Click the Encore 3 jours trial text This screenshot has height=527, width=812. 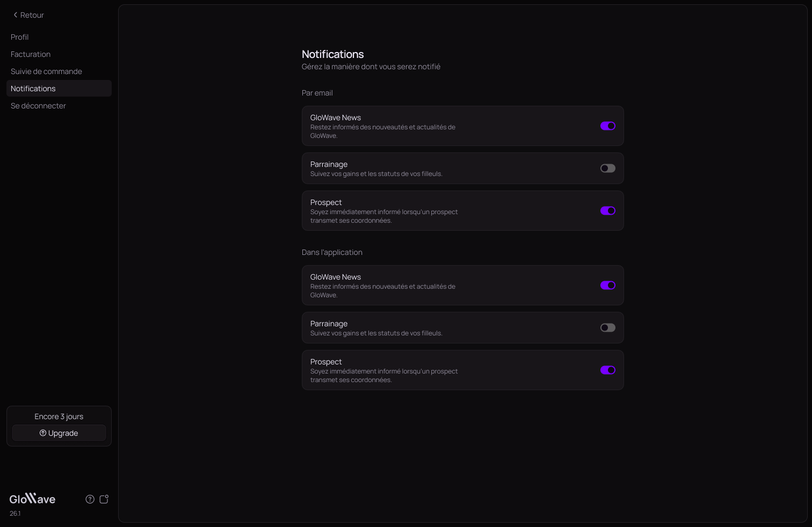[59, 416]
